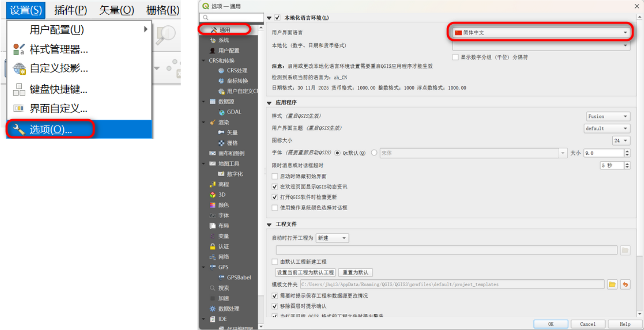Collapse the CRS和转换 tree node
This screenshot has width=644, height=330.
pos(204,61)
